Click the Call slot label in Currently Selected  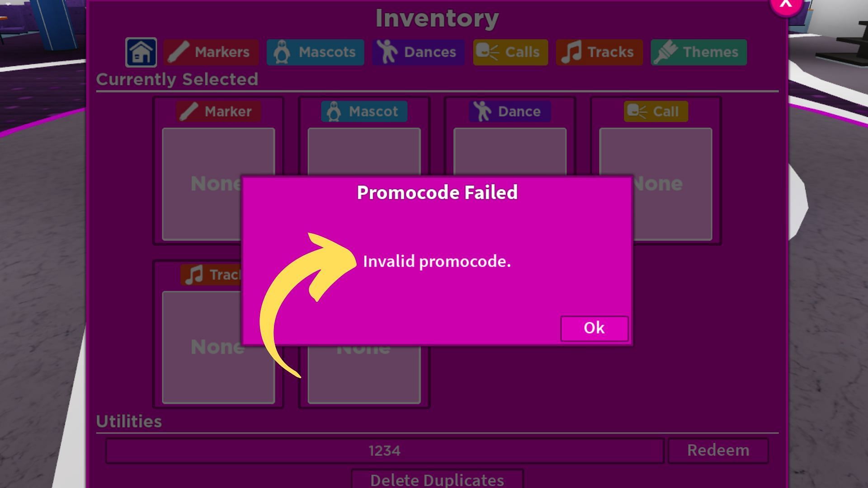[x=656, y=112]
